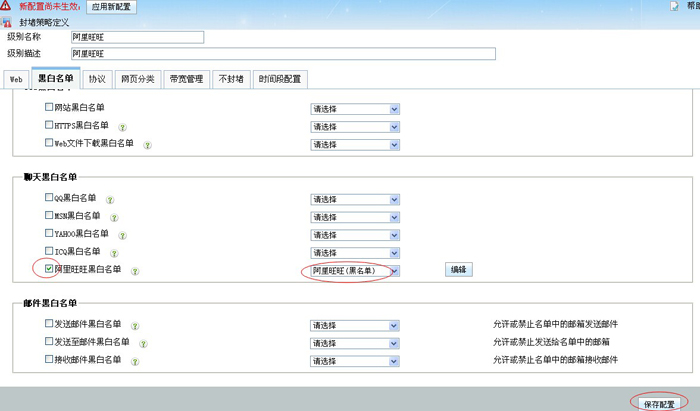
Task: Open the 网页分类 tab
Action: 137,78
